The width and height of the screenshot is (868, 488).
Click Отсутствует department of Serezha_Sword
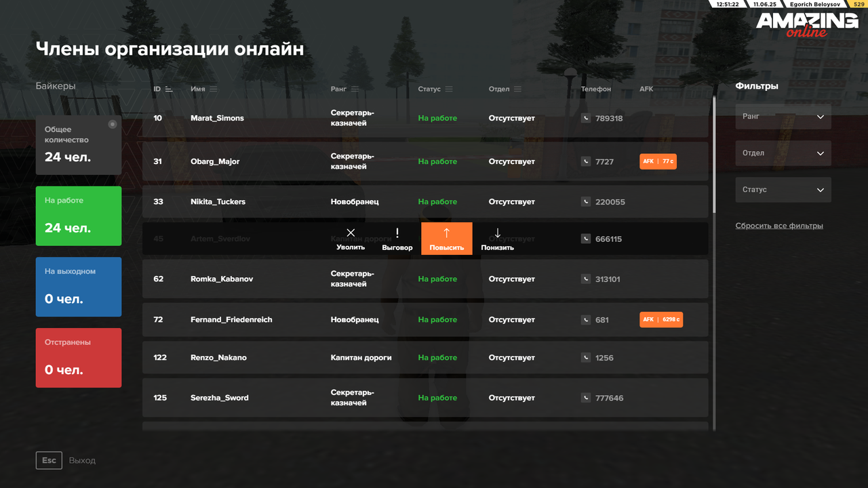(512, 398)
